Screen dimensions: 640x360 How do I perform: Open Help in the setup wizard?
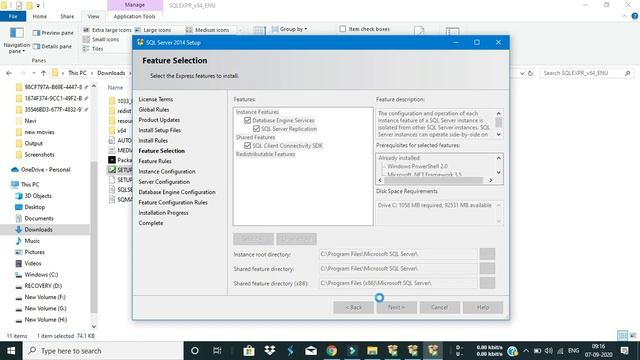coord(483,307)
